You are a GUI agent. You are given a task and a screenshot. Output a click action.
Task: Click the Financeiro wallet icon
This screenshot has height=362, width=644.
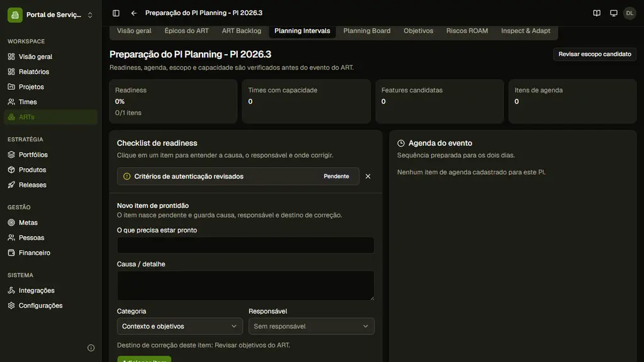[11, 253]
